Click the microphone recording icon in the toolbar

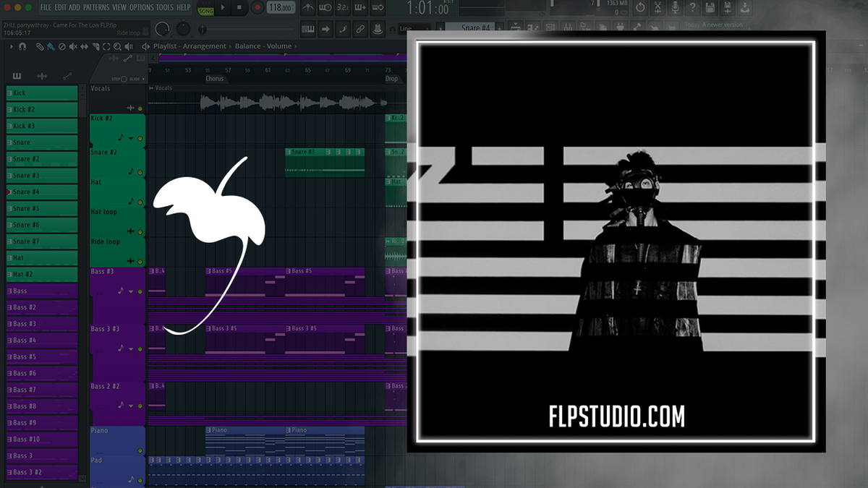click(x=676, y=7)
